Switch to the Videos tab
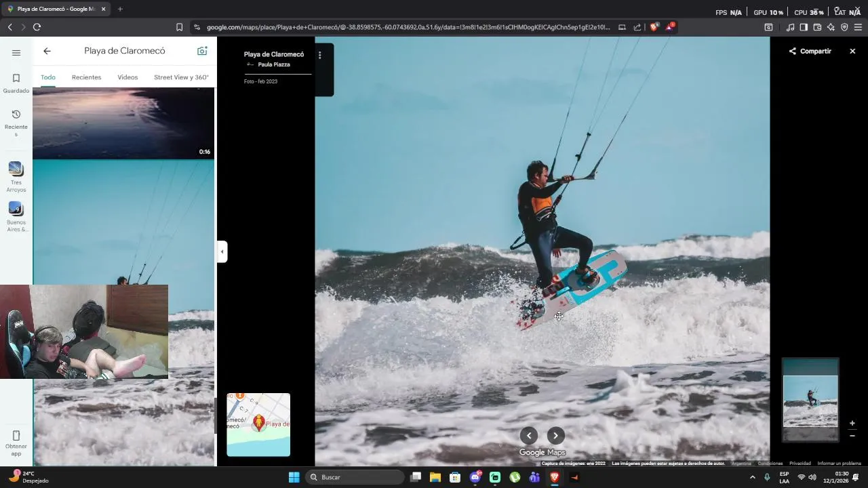The height and width of the screenshot is (488, 868). 127,77
